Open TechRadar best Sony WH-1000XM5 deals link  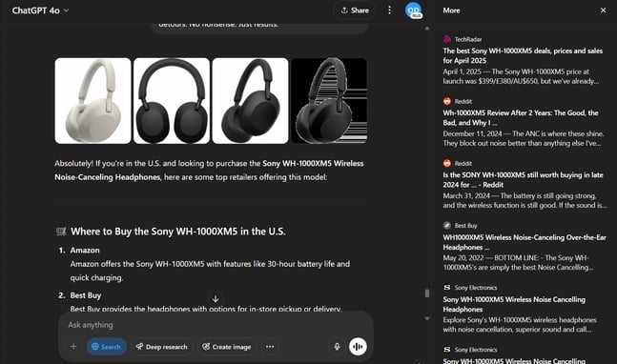click(x=523, y=55)
